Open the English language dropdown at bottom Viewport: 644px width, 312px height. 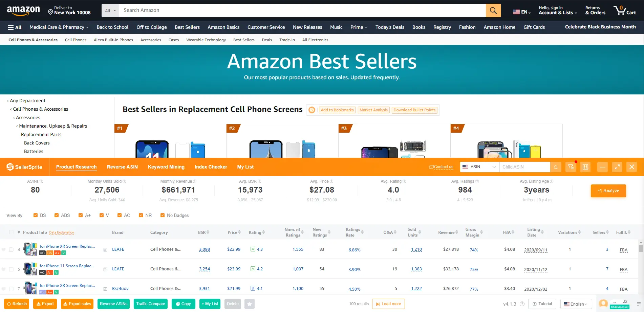pos(576,304)
